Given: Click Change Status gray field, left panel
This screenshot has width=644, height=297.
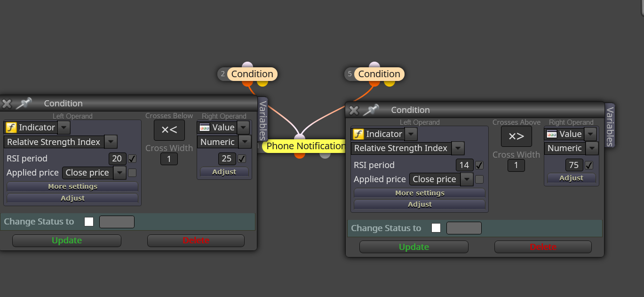Looking at the screenshot, I should click(117, 222).
